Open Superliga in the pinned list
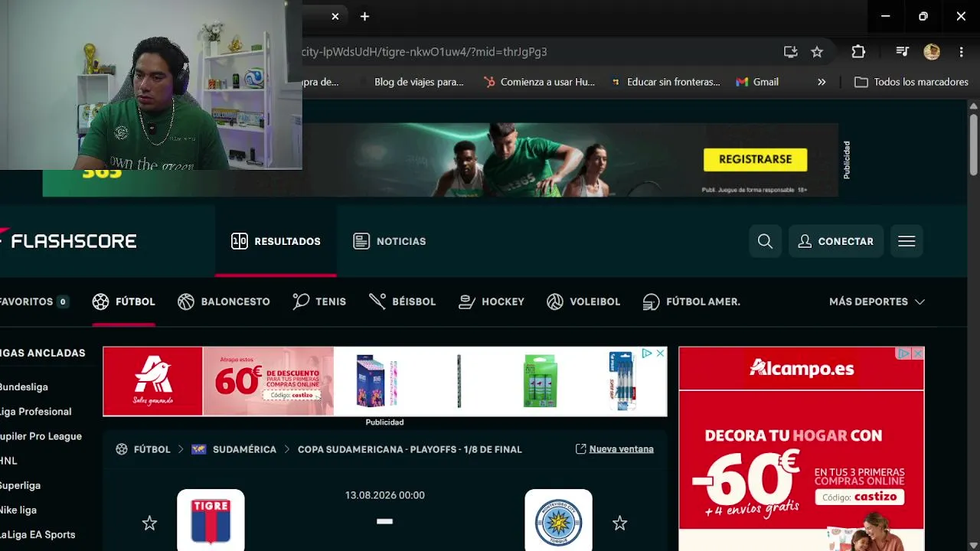Screen dimensions: 980x551 (x=20, y=485)
